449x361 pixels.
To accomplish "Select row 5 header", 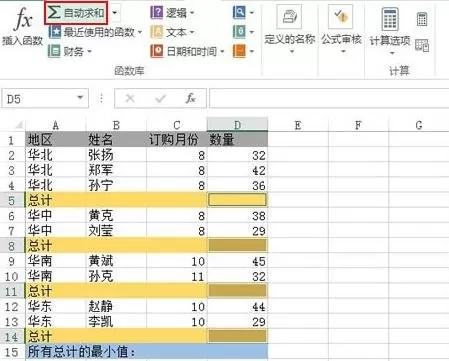I will (12, 200).
